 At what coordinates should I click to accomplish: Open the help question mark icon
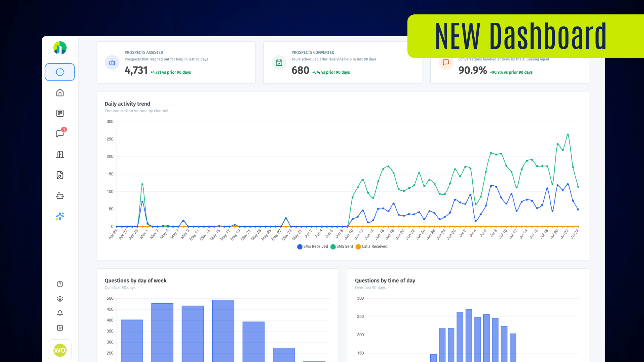(x=60, y=284)
